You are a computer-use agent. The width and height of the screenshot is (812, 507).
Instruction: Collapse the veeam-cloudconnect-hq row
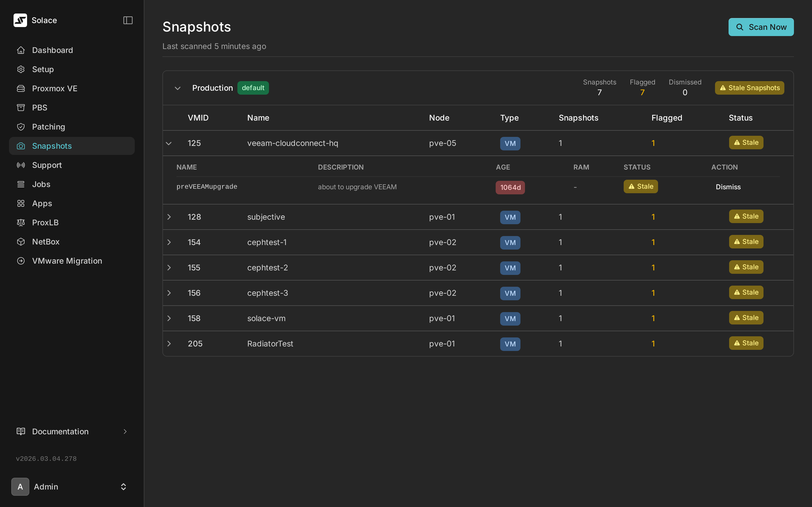pos(169,144)
